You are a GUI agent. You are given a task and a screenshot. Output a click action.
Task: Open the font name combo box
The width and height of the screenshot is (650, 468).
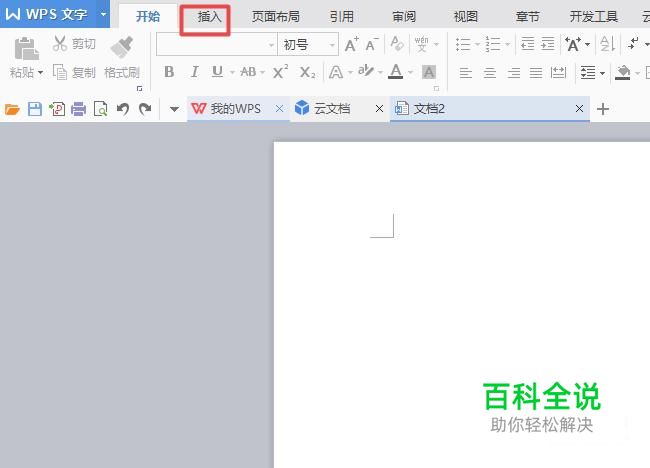216,44
